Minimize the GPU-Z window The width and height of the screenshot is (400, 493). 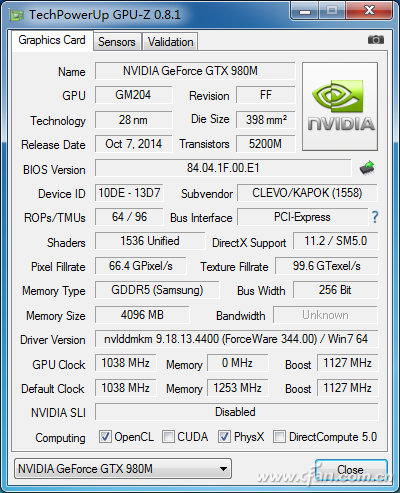coord(305,11)
